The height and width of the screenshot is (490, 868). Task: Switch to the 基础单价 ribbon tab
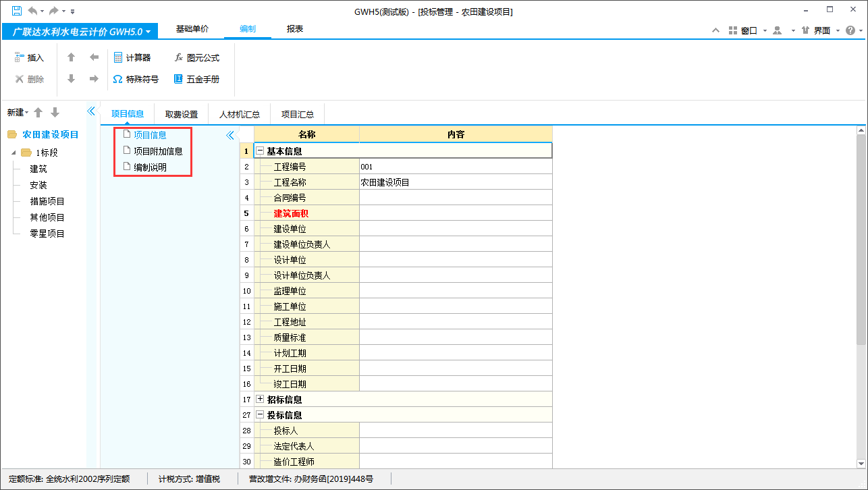pyautogui.click(x=192, y=30)
